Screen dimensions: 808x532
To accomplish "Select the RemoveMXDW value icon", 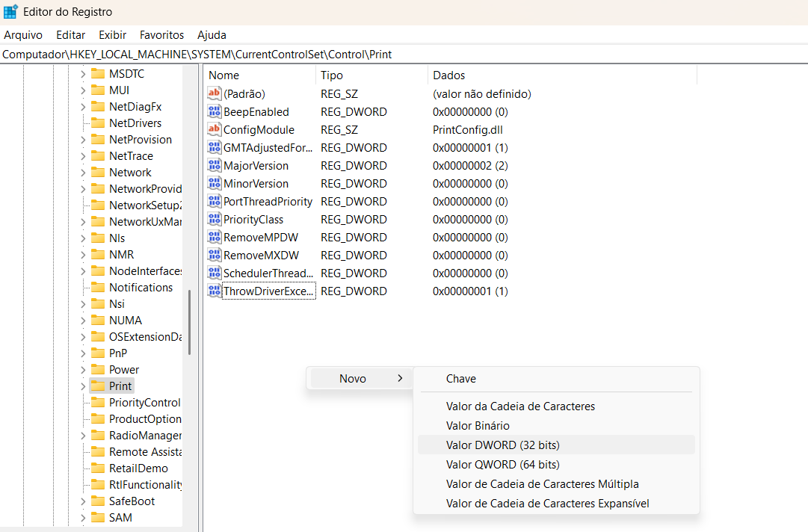I will coord(215,256).
